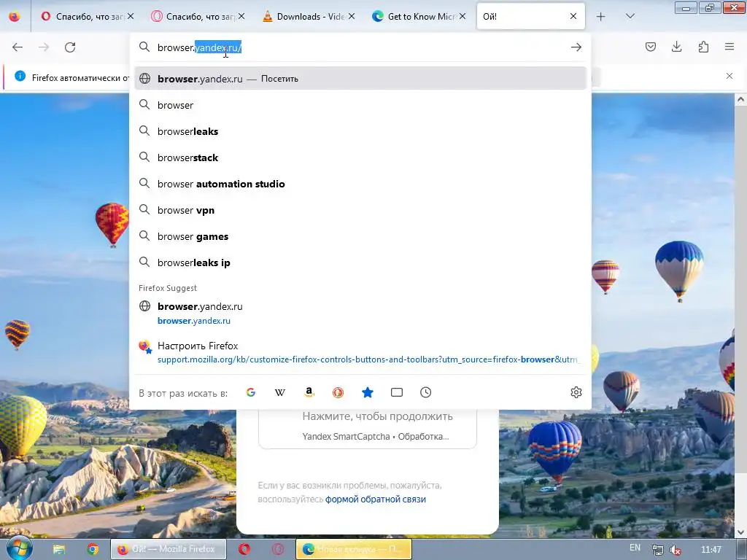Dismiss the Firefox notification bar

(x=729, y=76)
